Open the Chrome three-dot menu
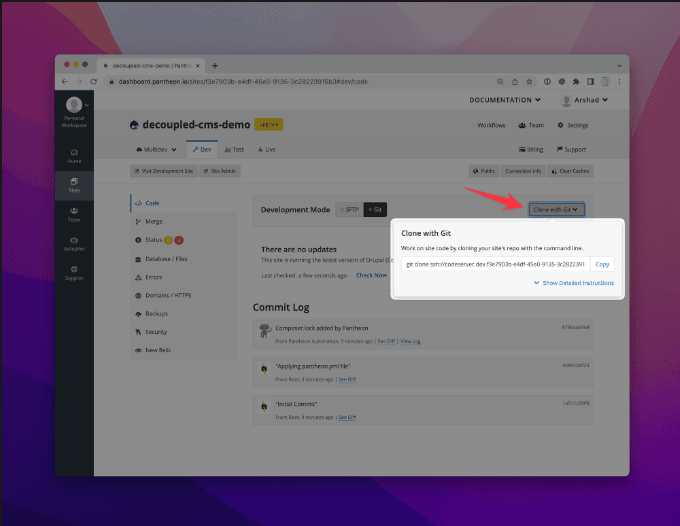This screenshot has height=526, width=680. click(619, 82)
